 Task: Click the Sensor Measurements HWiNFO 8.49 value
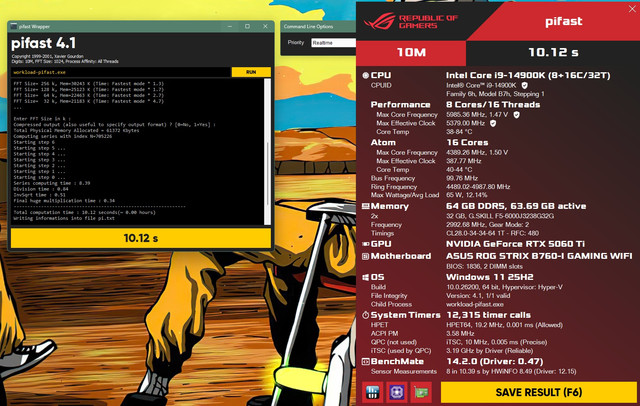(x=511, y=372)
